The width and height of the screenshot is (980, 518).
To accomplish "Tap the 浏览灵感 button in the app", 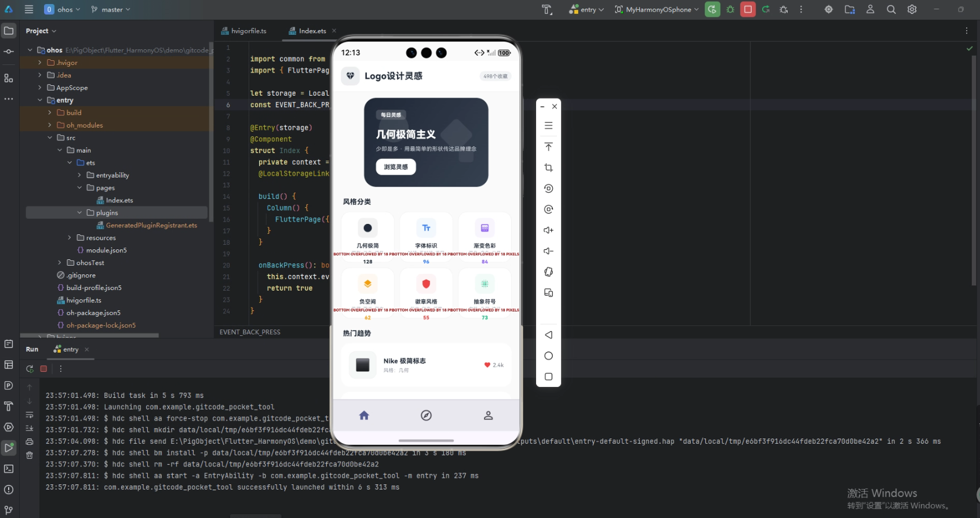I will 396,167.
